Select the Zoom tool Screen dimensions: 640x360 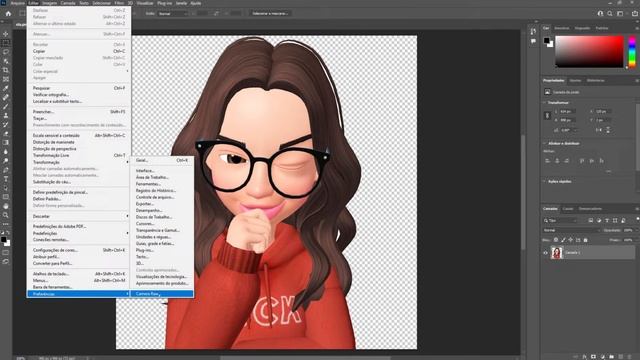[x=6, y=215]
